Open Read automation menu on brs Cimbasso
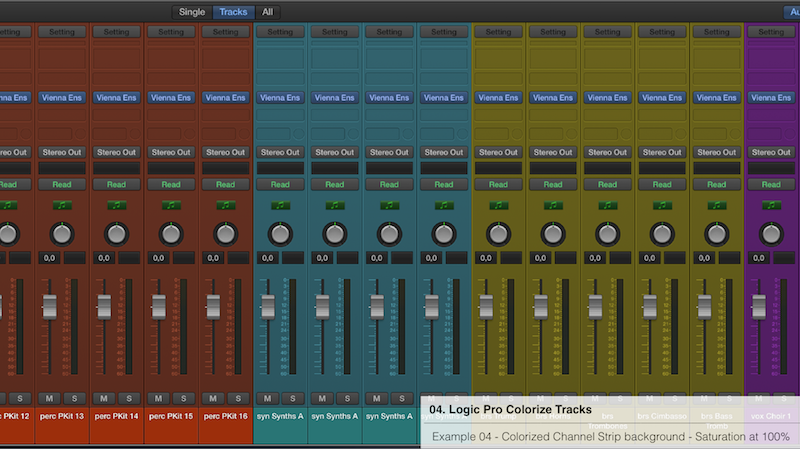 pos(662,184)
